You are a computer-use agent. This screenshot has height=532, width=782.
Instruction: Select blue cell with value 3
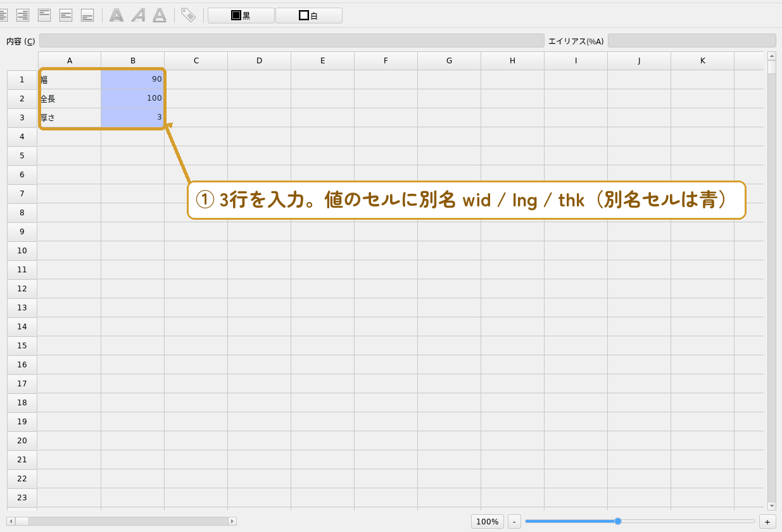pyautogui.click(x=133, y=118)
